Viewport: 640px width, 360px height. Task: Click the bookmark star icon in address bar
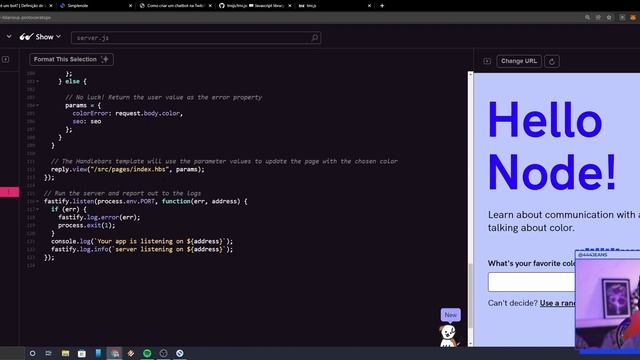(x=609, y=18)
